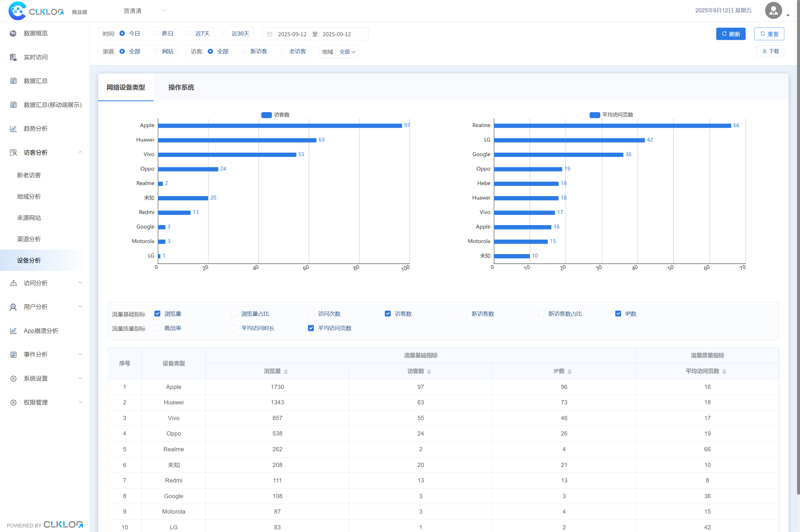Click the 刷新 button

click(730, 34)
